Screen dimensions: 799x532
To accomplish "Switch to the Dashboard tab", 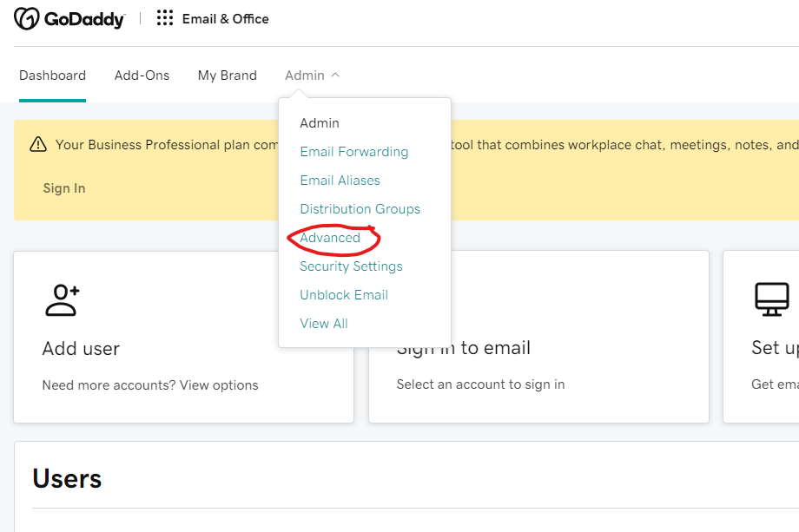I will [52, 76].
